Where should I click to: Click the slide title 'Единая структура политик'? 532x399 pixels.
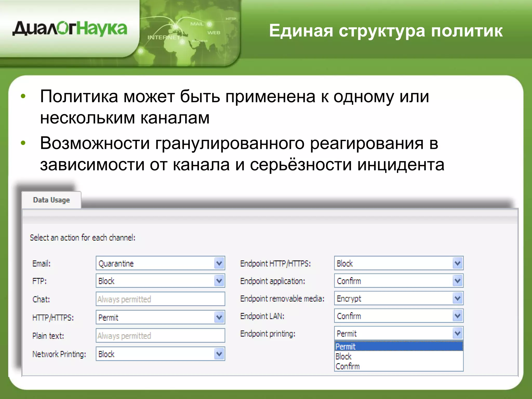click(x=386, y=31)
